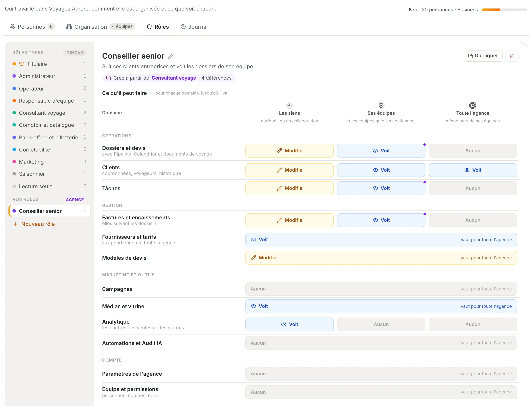532x406 pixels.
Task: Click the Toute l'agence scope icon
Action: click(x=473, y=105)
